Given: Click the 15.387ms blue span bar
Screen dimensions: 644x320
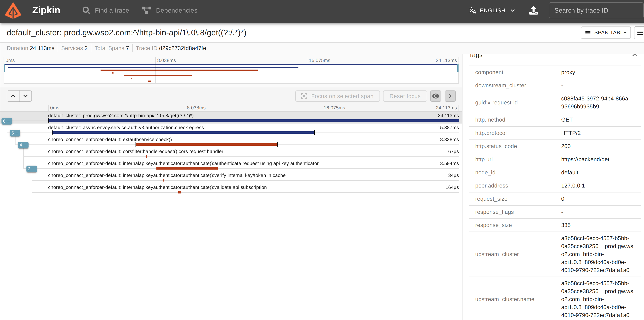Looking at the screenshot, I should 183,133.
